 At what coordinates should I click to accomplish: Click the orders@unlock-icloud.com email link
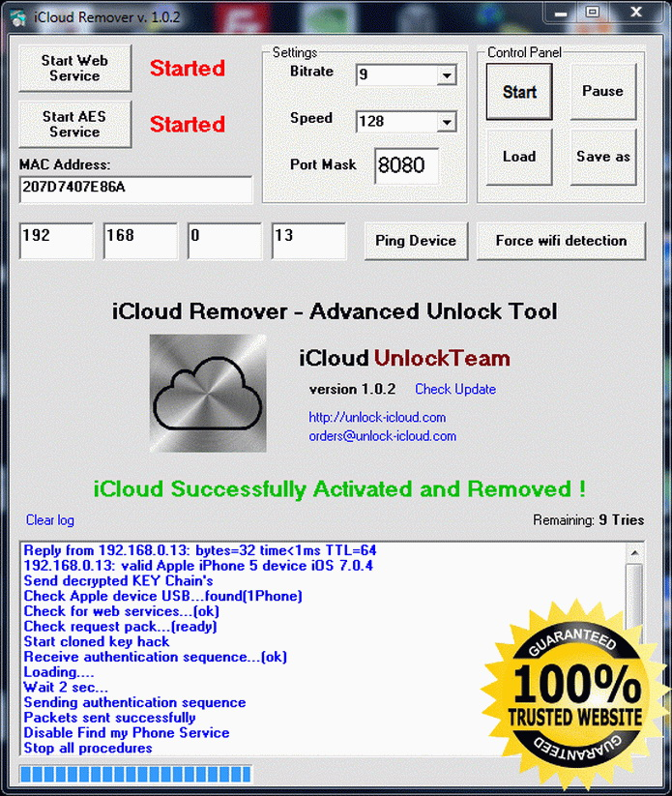coord(382,436)
